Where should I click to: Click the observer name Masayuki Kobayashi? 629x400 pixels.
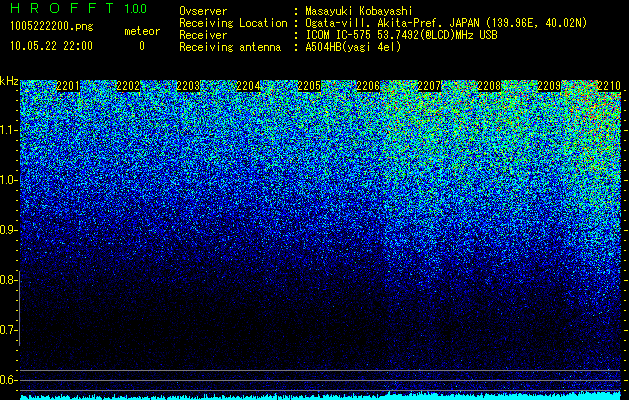(x=359, y=11)
